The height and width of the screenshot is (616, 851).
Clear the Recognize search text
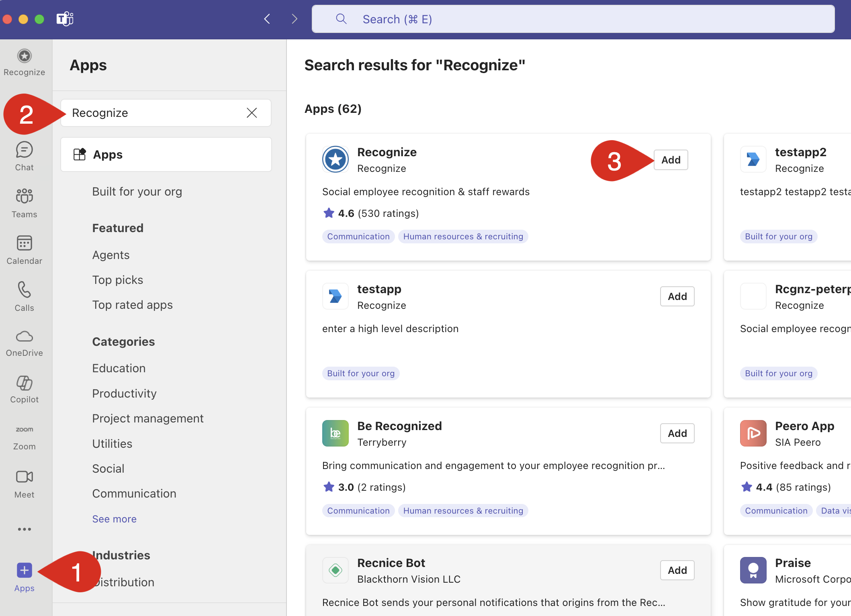tap(252, 113)
